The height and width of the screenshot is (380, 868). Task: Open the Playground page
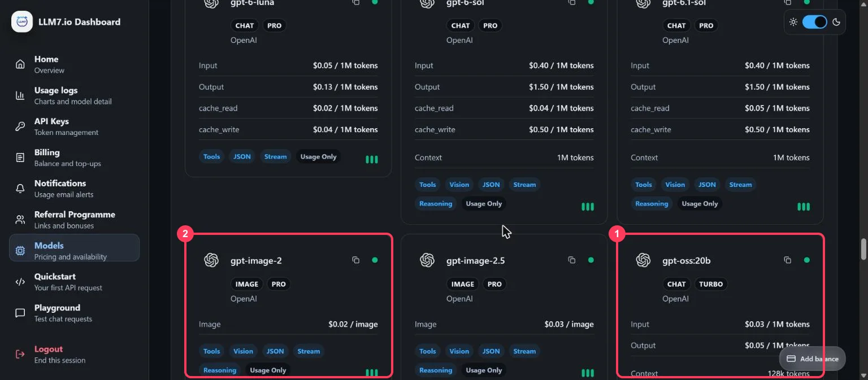(x=74, y=313)
